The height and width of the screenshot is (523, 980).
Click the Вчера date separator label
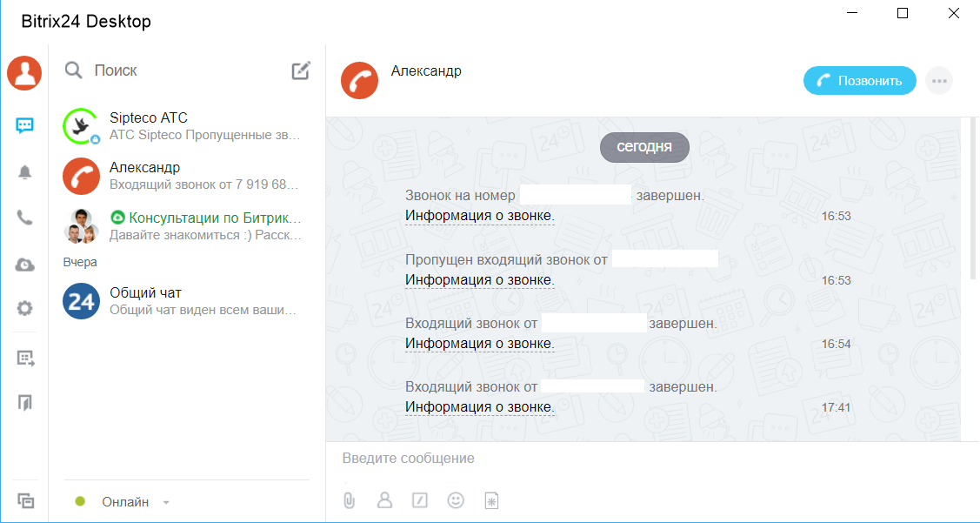tap(80, 262)
